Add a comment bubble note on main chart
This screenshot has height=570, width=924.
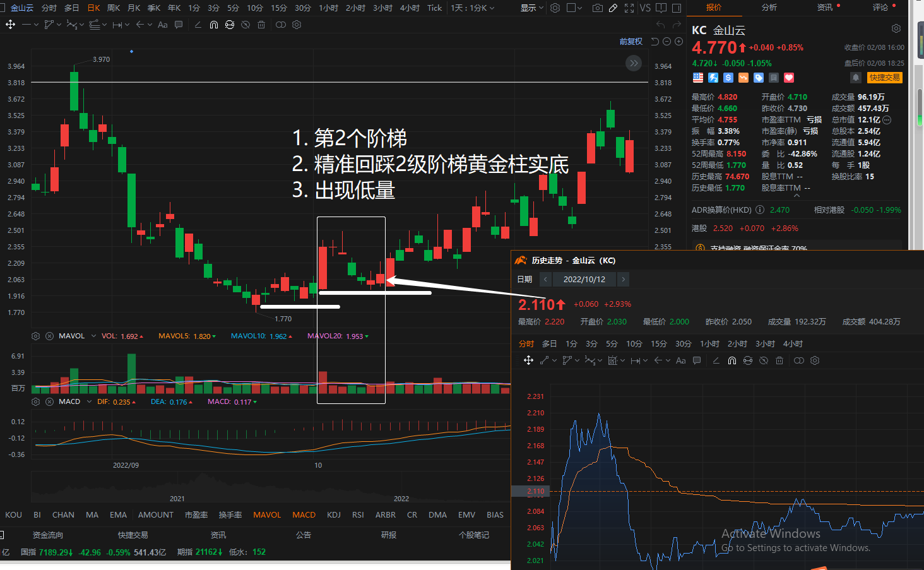coord(179,25)
